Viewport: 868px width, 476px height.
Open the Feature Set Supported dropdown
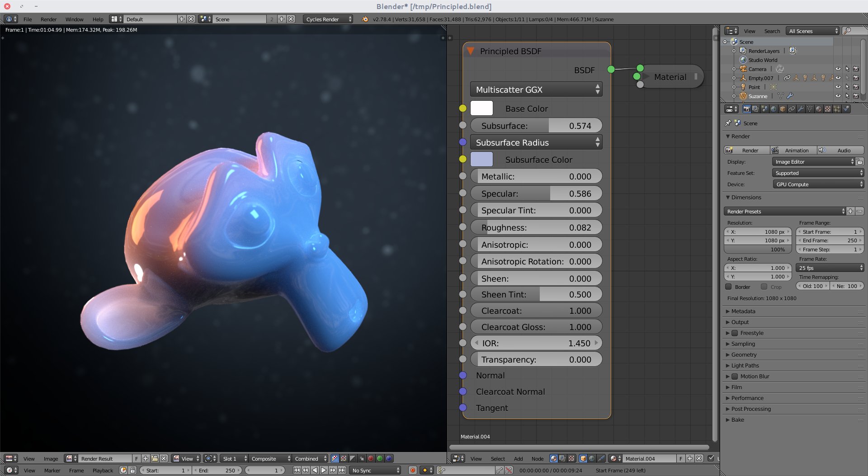pos(818,173)
